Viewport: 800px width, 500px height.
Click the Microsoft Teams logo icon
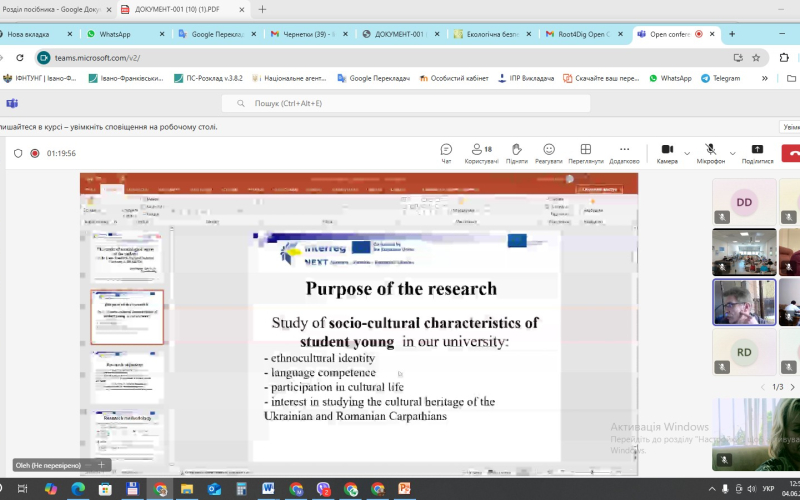pos(12,104)
